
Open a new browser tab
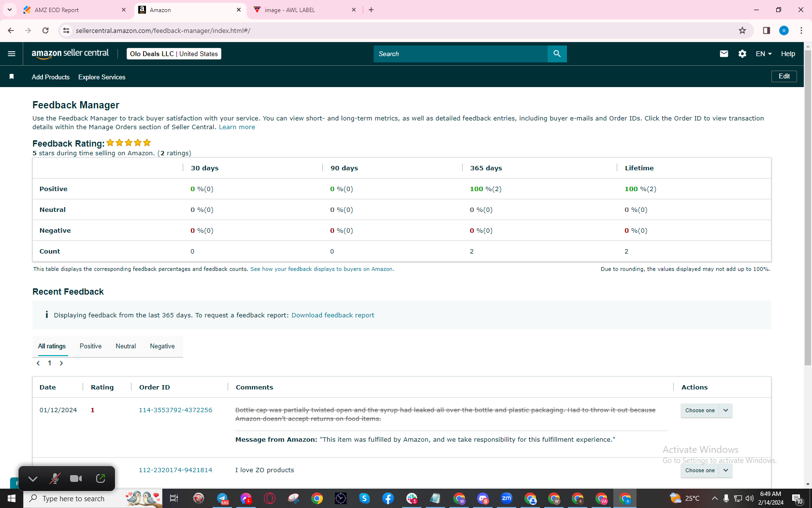pos(371,10)
